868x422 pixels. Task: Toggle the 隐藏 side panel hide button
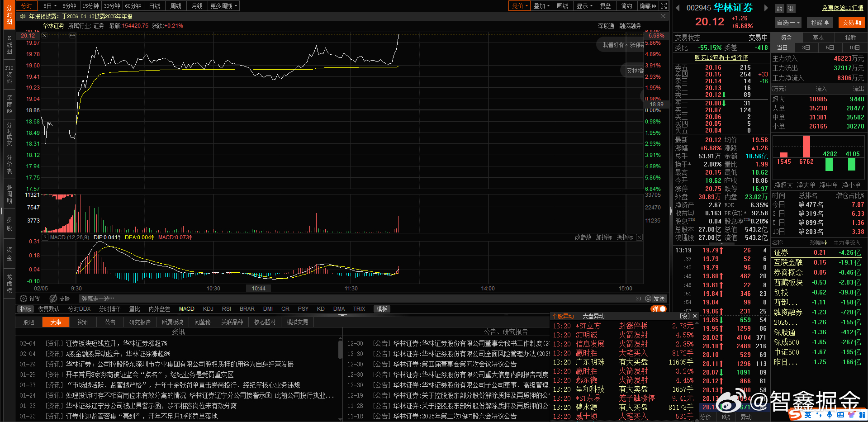(648, 6)
